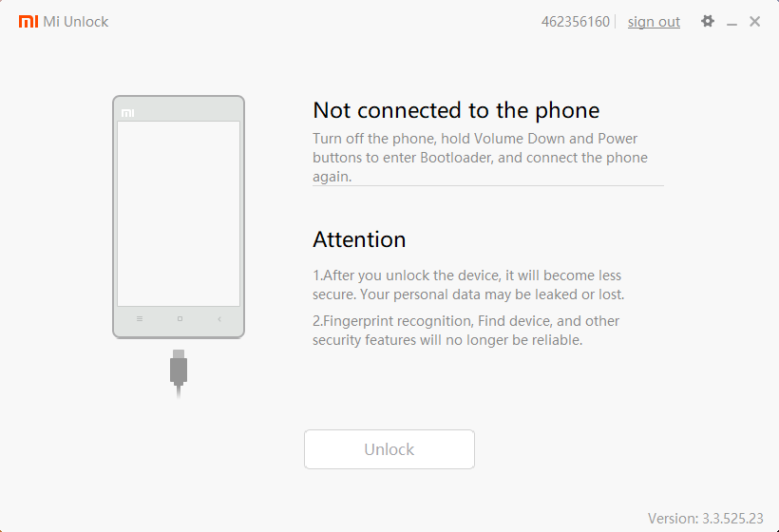Close the Mi Unlock window
The width and height of the screenshot is (779, 532).
coord(754,21)
